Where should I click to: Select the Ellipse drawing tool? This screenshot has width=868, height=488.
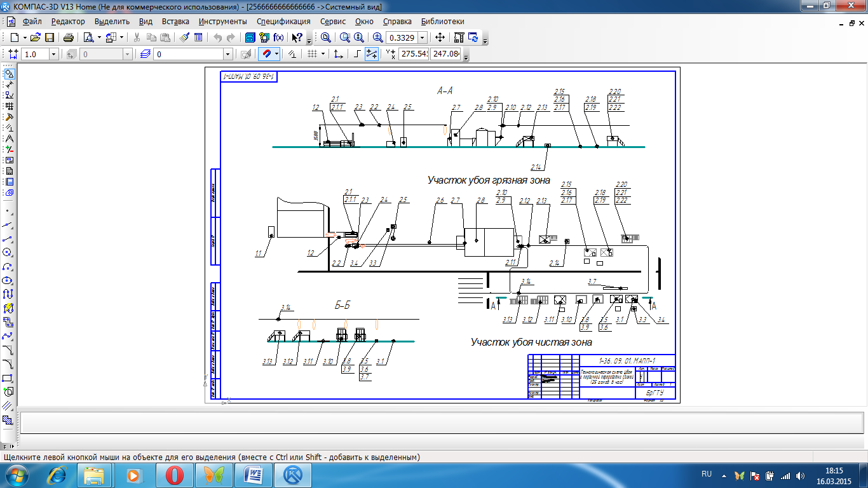tap(8, 280)
